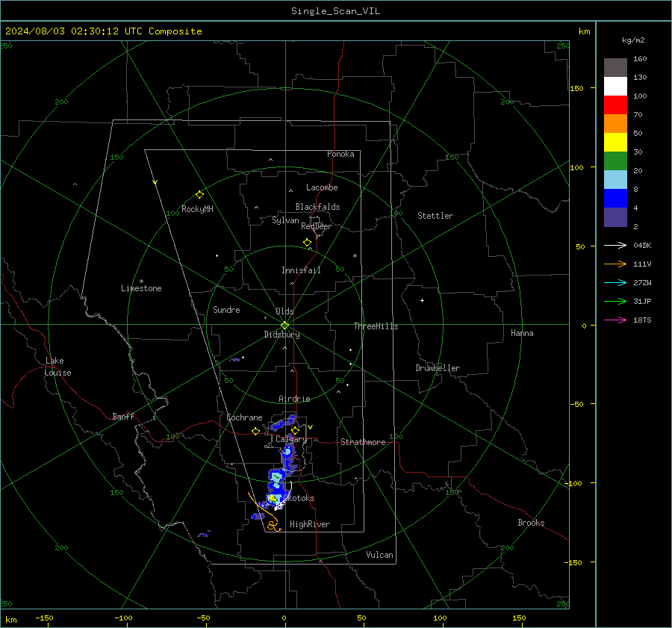
Task: Click the asterisk marker above Limestone
Action: point(141,282)
